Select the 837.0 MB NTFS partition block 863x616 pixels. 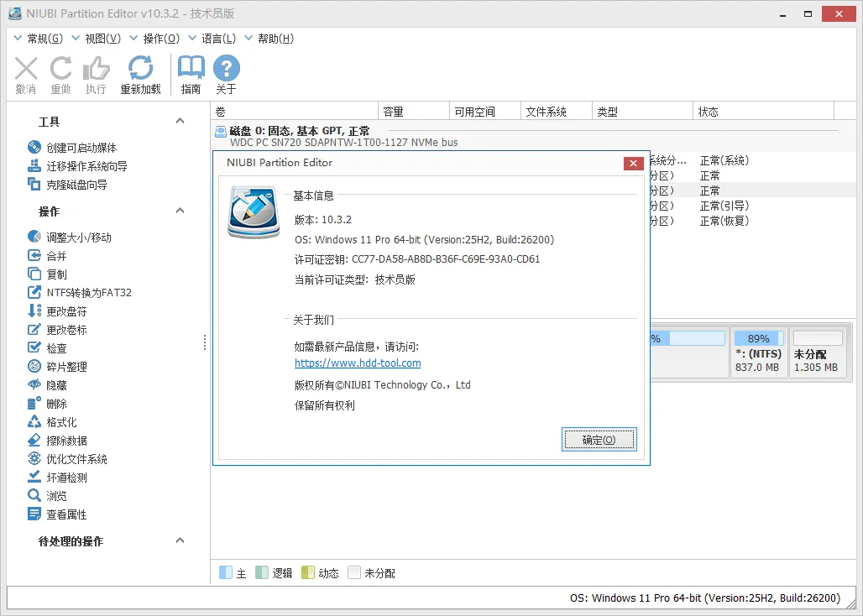758,352
